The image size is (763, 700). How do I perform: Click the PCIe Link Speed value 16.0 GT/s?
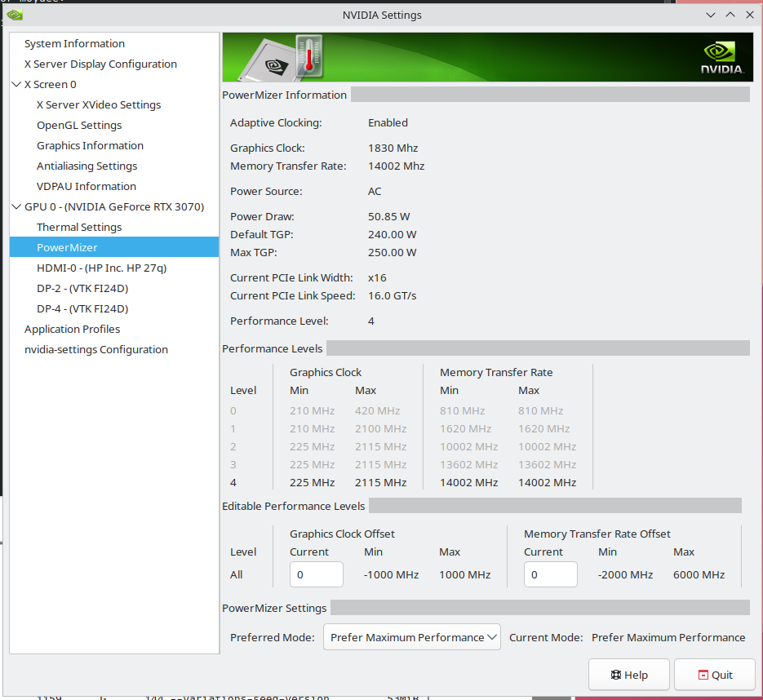(393, 296)
